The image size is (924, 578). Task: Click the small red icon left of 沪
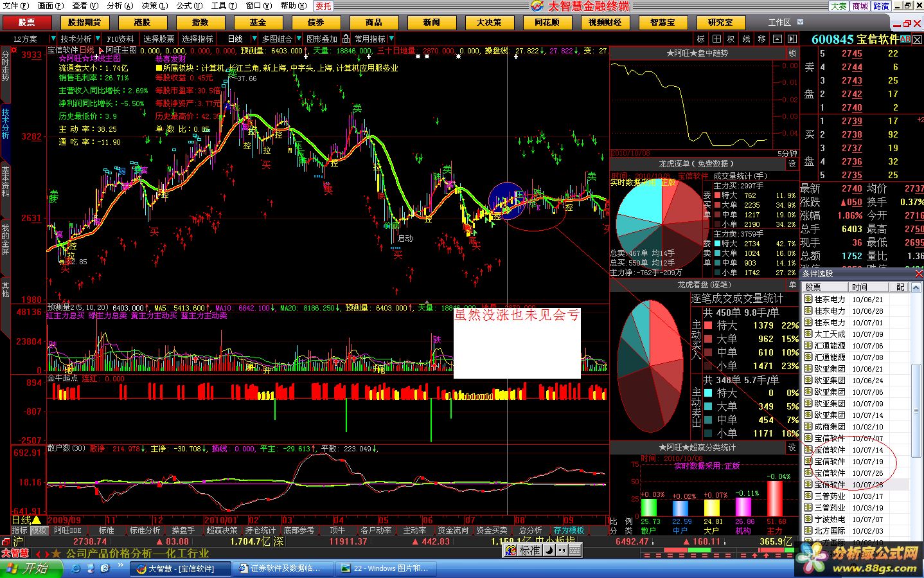pos(6,542)
